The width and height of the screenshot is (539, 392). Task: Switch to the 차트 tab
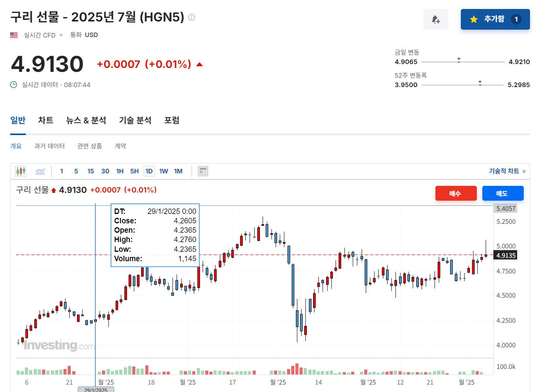point(46,120)
